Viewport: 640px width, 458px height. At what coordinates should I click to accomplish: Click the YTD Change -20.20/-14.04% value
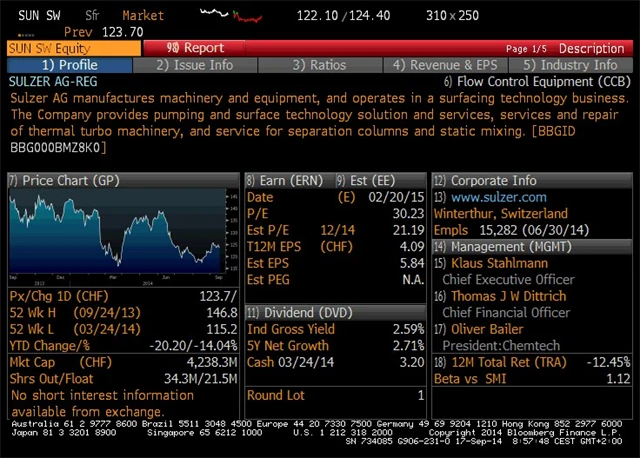coord(193,346)
